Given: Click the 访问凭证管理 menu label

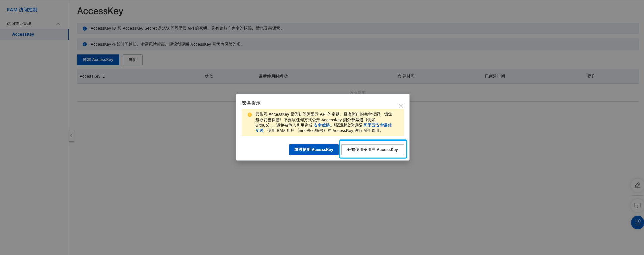Looking at the screenshot, I should tap(19, 24).
